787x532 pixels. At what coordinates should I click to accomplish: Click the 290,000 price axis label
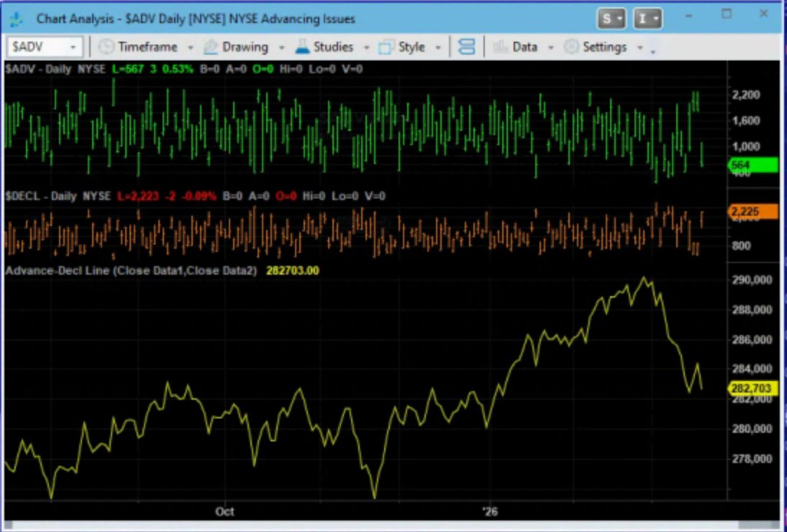752,280
